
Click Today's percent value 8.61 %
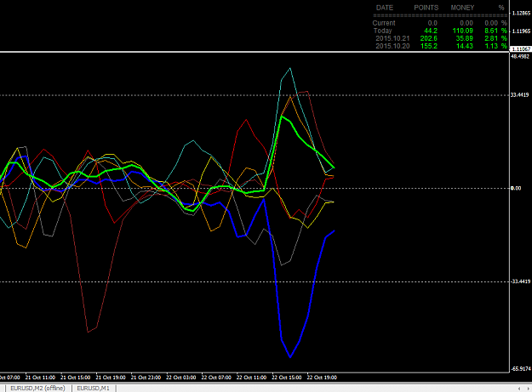point(495,31)
